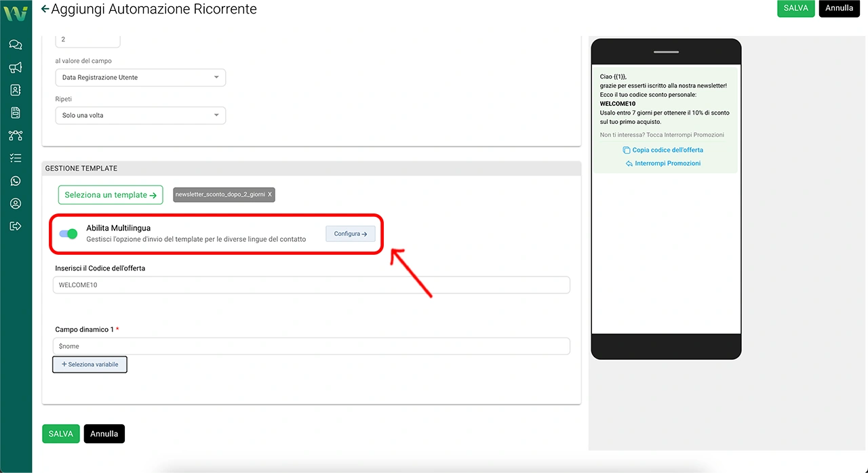
Task: Click the back arrow beside page title
Action: (45, 9)
